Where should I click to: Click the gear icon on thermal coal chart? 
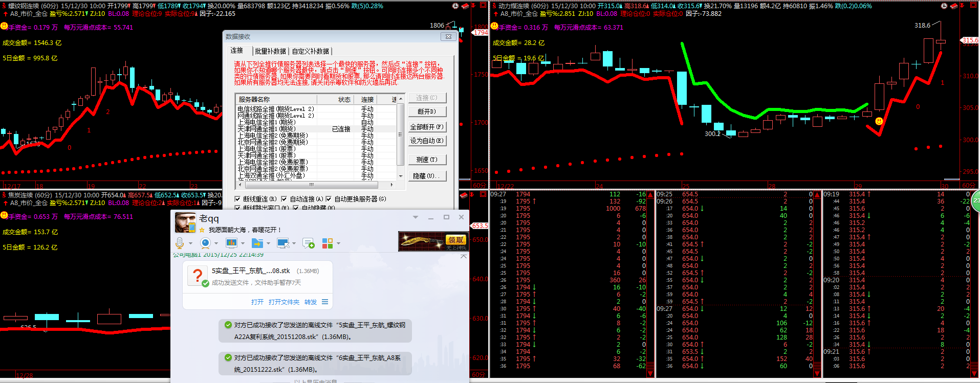pos(944,6)
